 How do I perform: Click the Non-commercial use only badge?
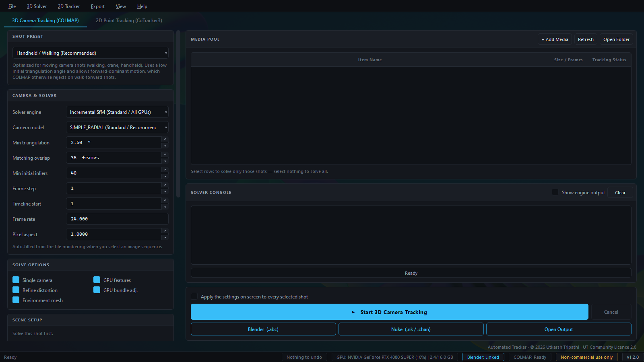coord(586,357)
